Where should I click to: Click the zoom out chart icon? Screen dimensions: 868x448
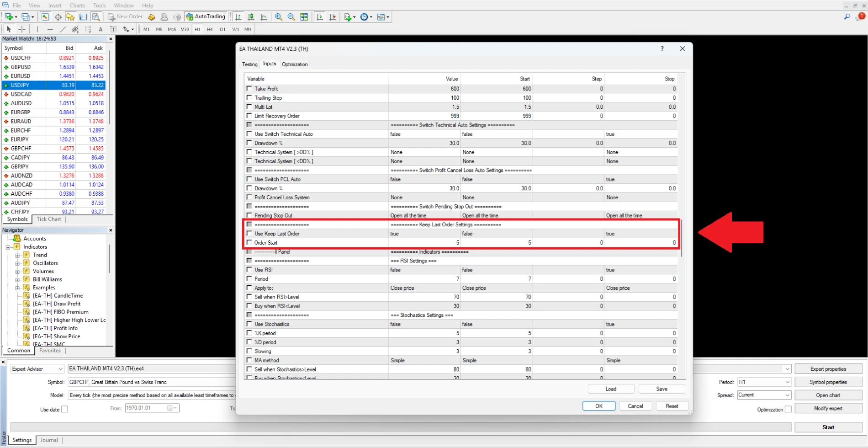point(291,17)
